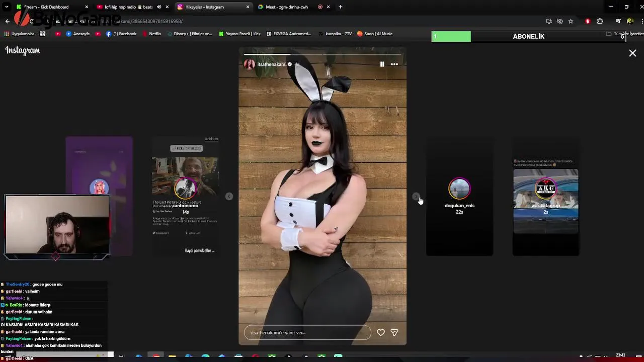Open Yayıncı Paneli Kick bookmark

tap(239, 34)
